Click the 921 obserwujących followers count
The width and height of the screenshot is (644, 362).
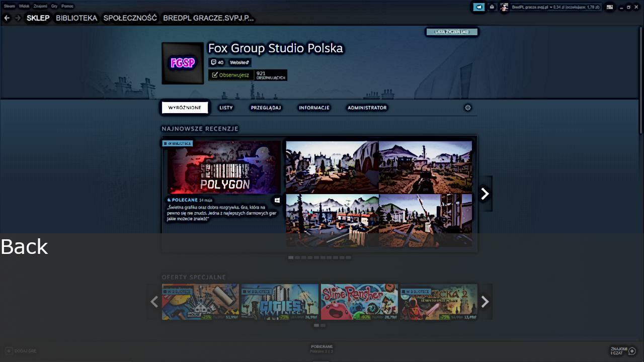tap(271, 75)
